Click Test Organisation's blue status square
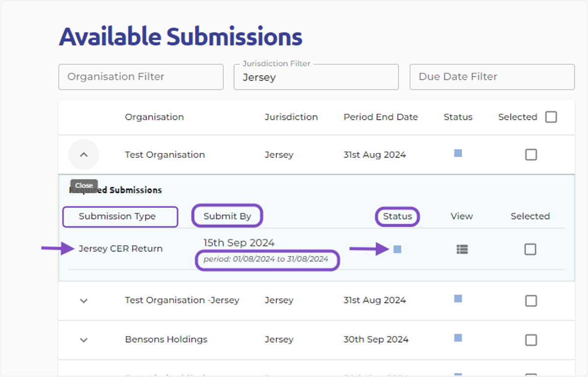The image size is (588, 377). coord(458,153)
